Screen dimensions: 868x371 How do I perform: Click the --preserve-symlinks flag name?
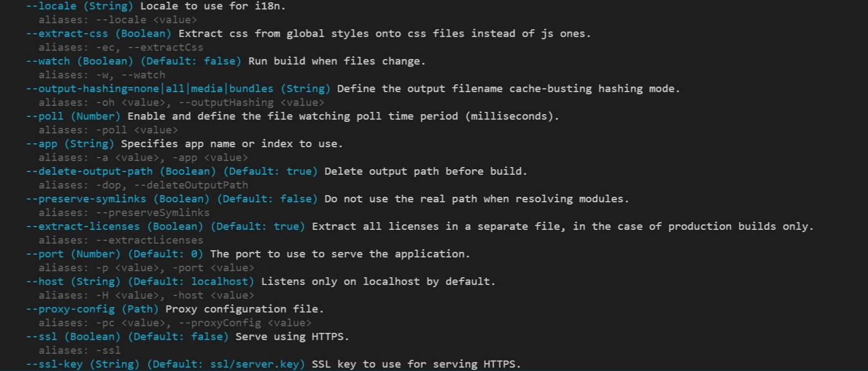pos(86,199)
